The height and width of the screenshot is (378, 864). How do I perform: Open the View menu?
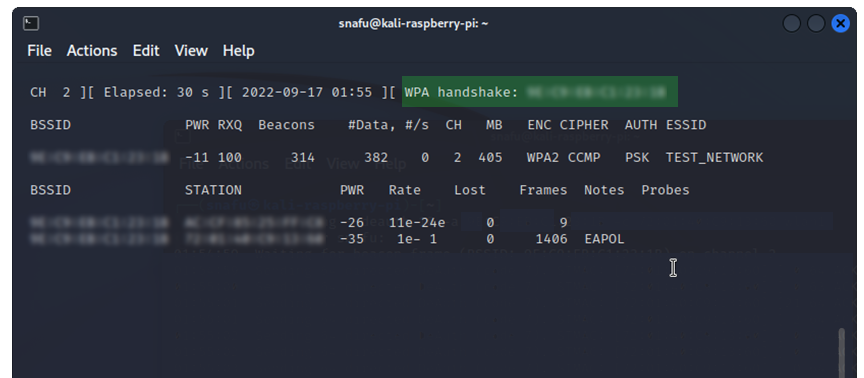tap(191, 51)
